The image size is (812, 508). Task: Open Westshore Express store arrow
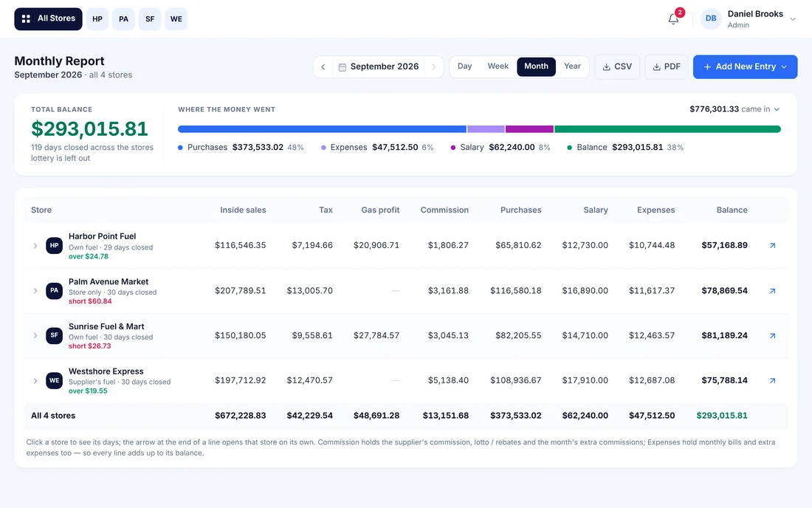(772, 380)
